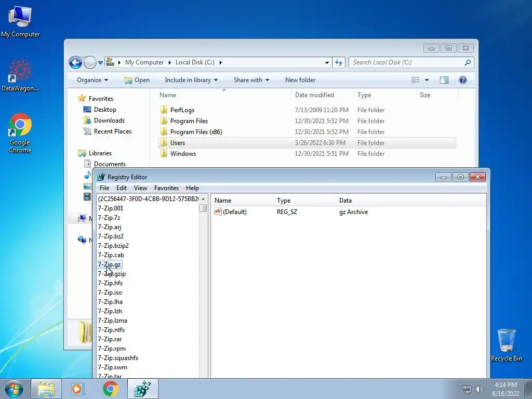Open Windows Media Player from taskbar
This screenshot has width=532, height=399.
click(x=78, y=389)
